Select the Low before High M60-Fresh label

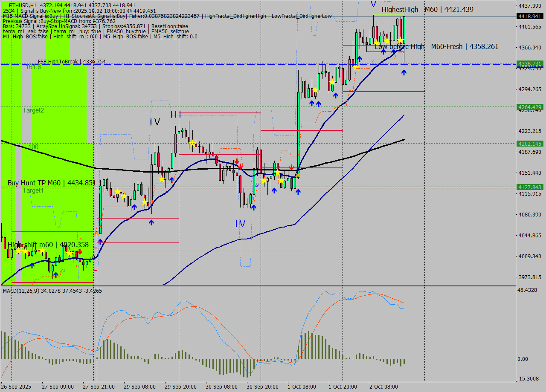pyautogui.click(x=436, y=46)
